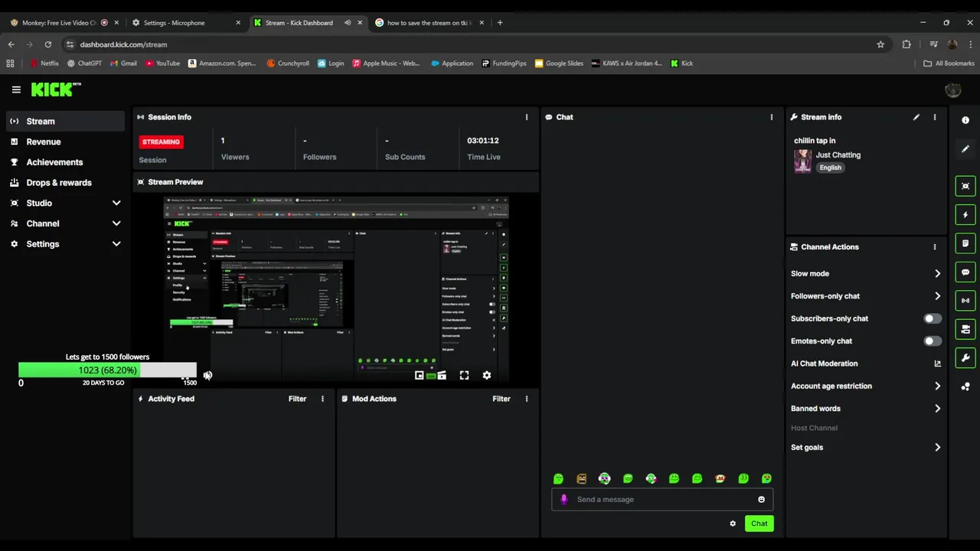Bookmark this page with the star icon
The height and width of the screenshot is (551, 980).
[x=880, y=44]
